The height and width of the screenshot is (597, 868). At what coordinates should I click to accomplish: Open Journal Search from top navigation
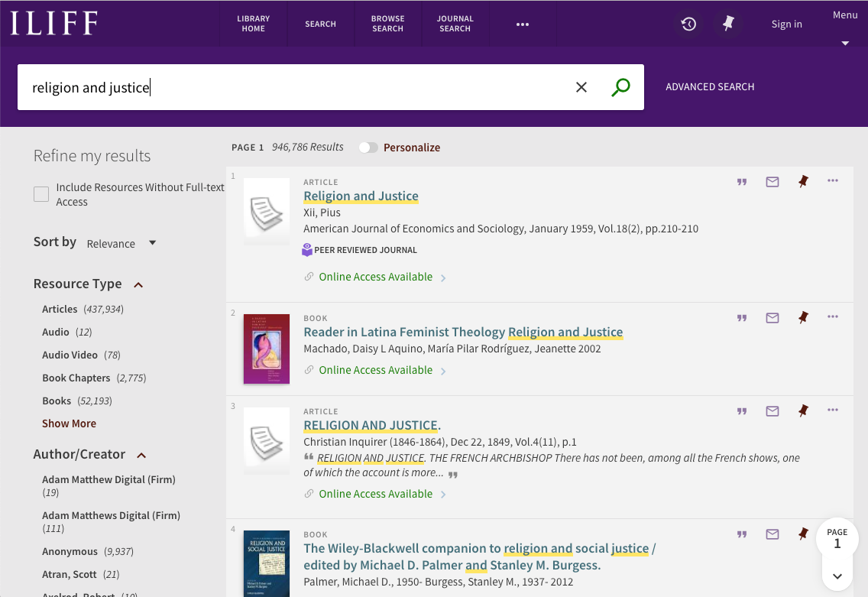pos(455,24)
